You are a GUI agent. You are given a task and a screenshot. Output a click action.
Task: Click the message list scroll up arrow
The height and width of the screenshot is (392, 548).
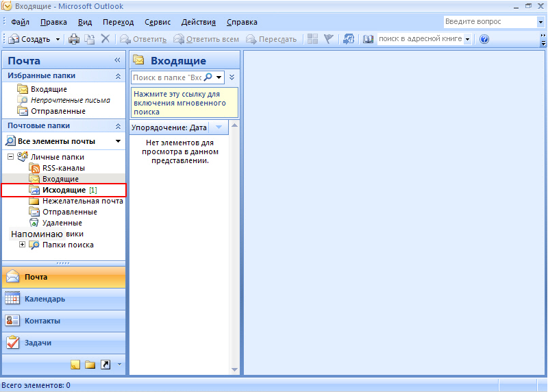[235, 125]
